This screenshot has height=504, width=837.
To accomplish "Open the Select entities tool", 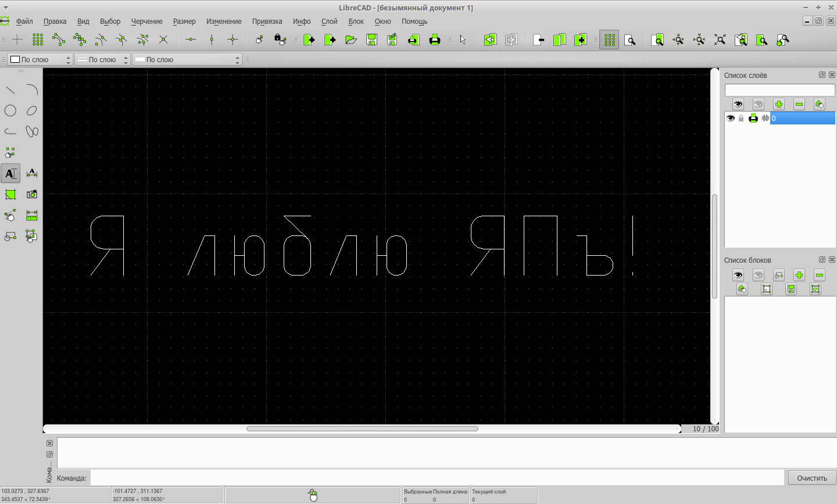I will click(x=32, y=236).
